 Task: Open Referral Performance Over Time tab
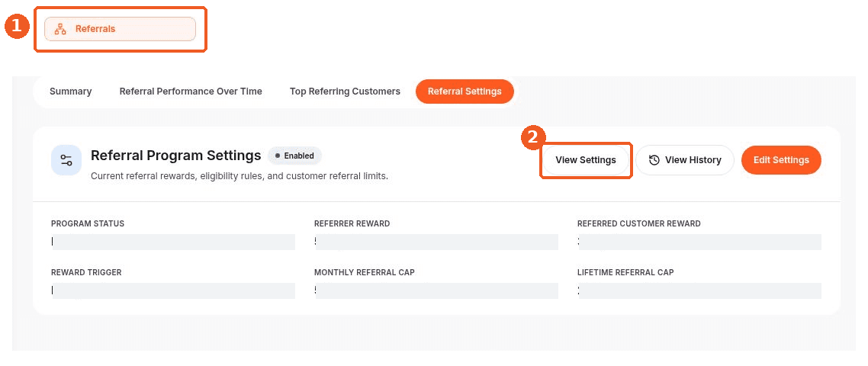tap(191, 91)
